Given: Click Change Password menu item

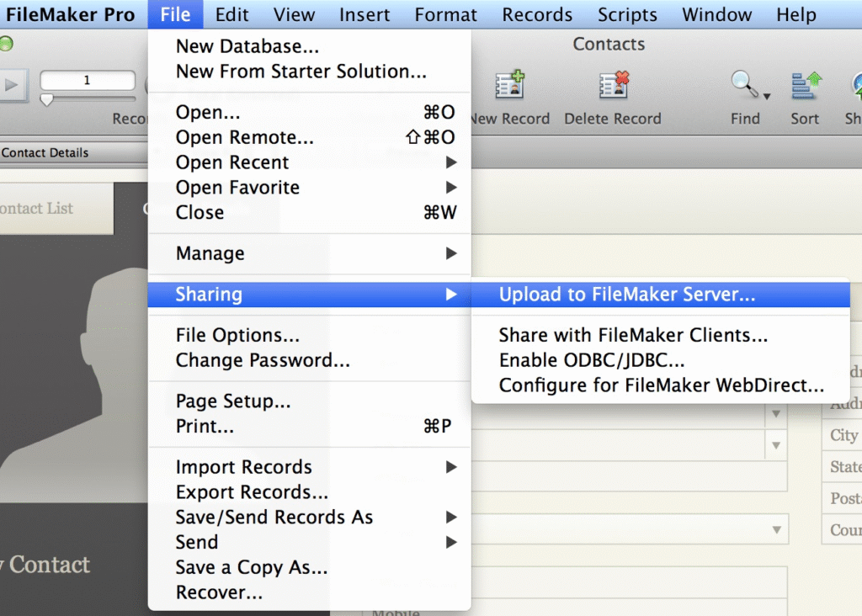Looking at the screenshot, I should tap(263, 360).
